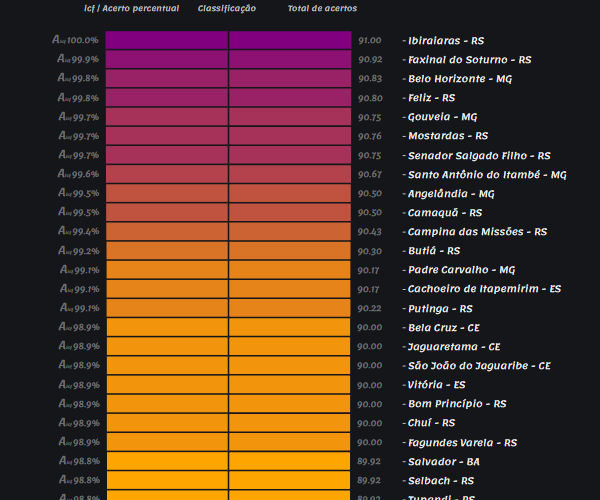Select the 'Gouveia - MG' label
This screenshot has height=500, width=600.
[442, 117]
